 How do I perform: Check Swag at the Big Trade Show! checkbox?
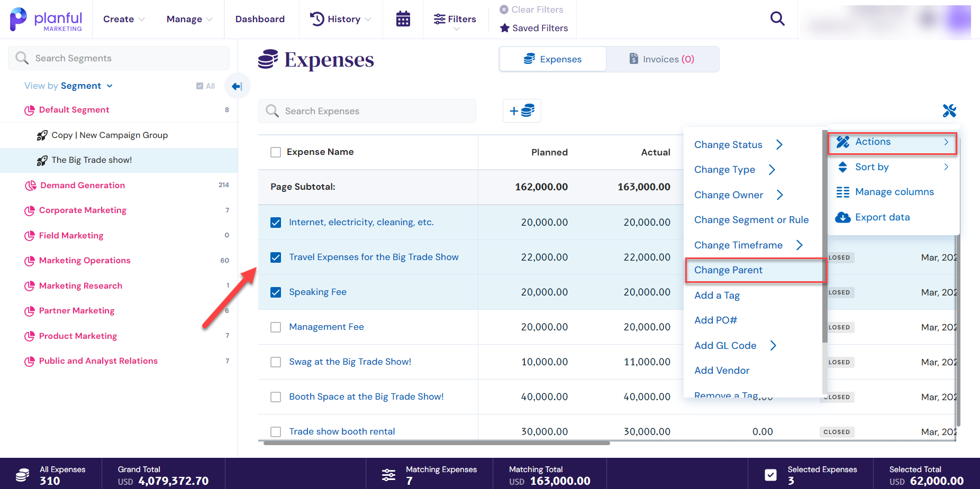(x=276, y=362)
